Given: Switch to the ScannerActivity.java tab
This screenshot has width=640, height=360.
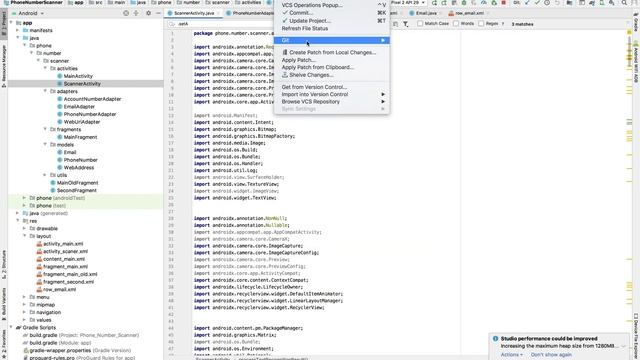Looking at the screenshot, I should coord(193,13).
